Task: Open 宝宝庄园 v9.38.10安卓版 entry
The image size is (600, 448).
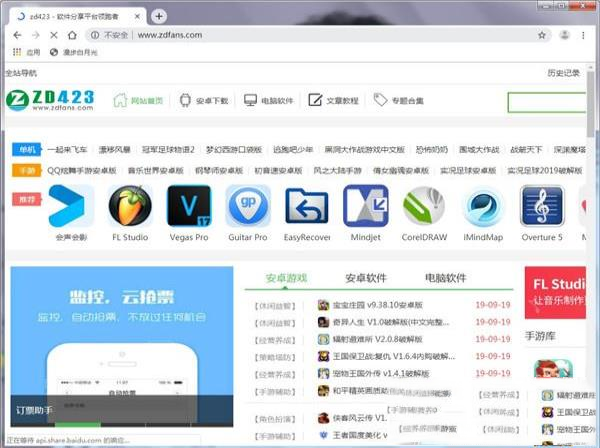Action: (378, 305)
